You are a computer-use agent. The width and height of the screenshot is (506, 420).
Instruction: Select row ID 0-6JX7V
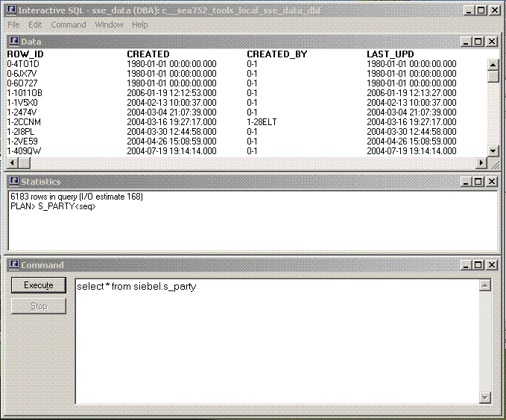pyautogui.click(x=22, y=74)
